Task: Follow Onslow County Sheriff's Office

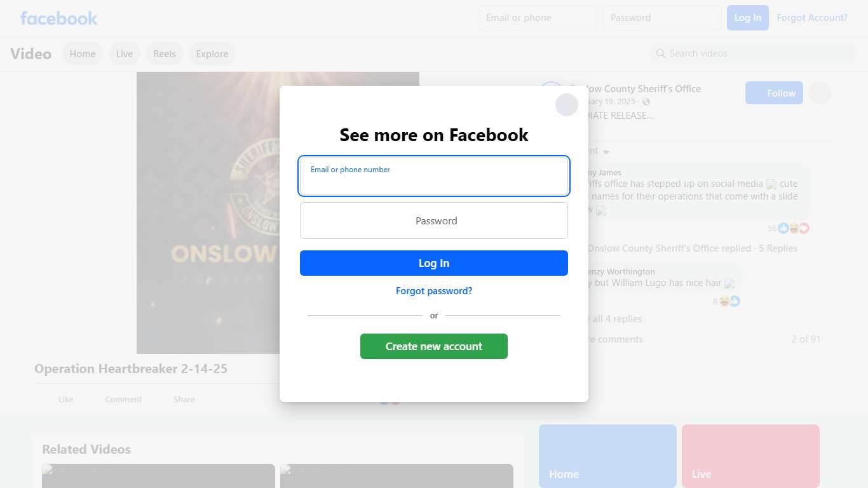Action: click(774, 93)
